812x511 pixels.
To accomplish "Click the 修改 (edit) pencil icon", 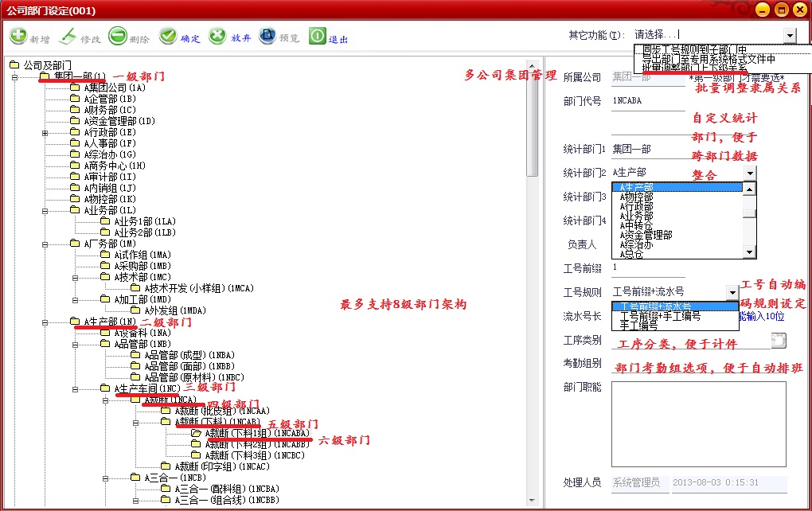I will click(68, 37).
